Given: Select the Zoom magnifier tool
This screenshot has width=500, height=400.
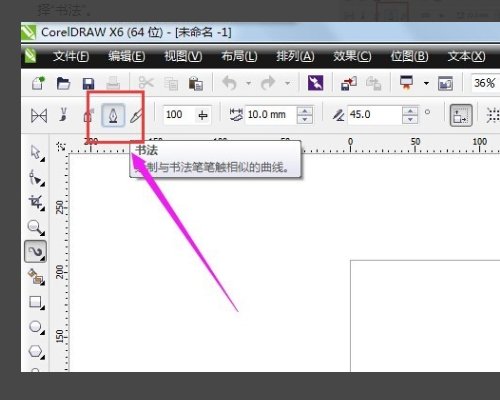Looking at the screenshot, I should (x=36, y=227).
